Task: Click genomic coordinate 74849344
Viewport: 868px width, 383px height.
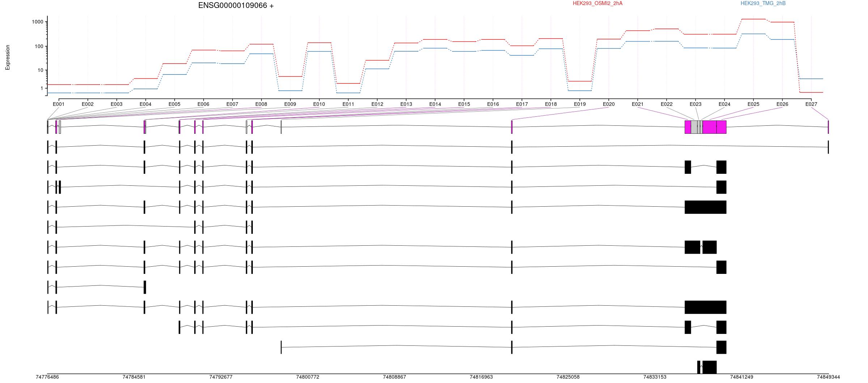Action: pos(829,377)
